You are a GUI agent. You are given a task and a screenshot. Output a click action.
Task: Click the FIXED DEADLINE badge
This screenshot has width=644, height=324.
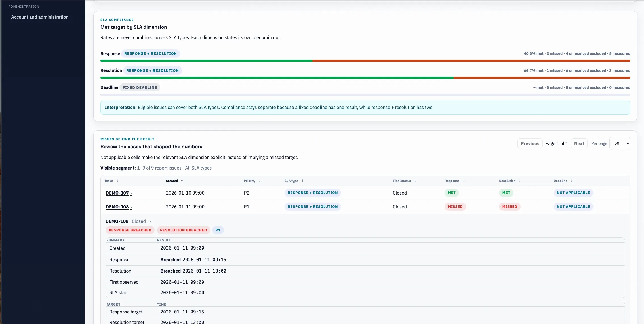[x=140, y=88]
